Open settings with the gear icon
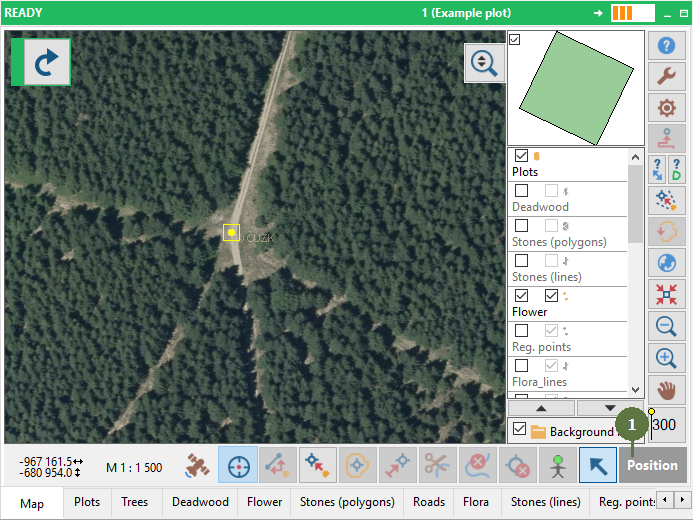Image resolution: width=693 pixels, height=520 pixels. coord(666,107)
